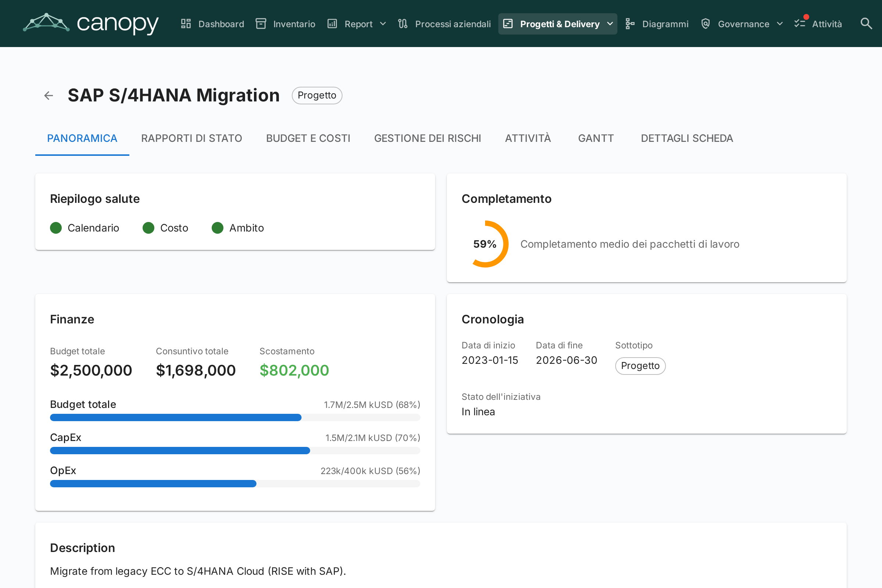Viewport: 882px width, 588px height.
Task: Click the Canopy logo
Action: pos(91,23)
